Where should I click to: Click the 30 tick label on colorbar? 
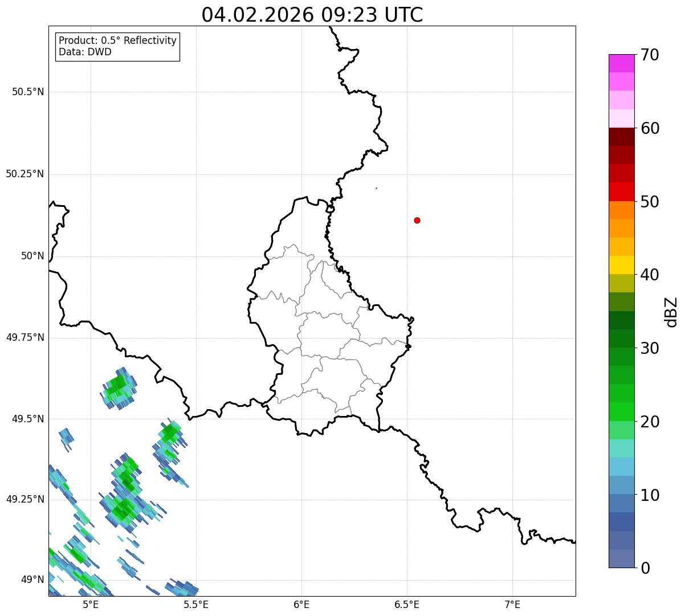click(650, 348)
